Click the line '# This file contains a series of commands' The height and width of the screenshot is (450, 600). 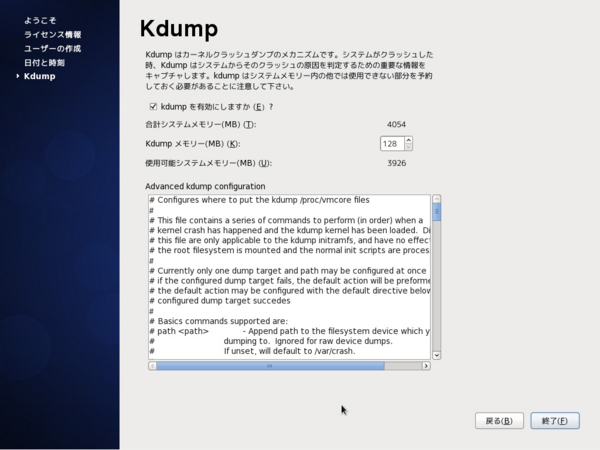[x=286, y=220]
